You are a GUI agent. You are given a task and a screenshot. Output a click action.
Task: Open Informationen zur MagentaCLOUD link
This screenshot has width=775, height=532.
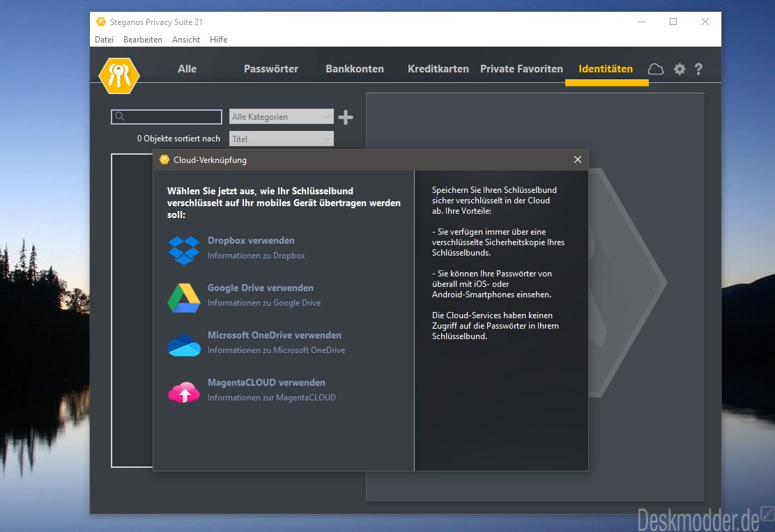(x=271, y=398)
